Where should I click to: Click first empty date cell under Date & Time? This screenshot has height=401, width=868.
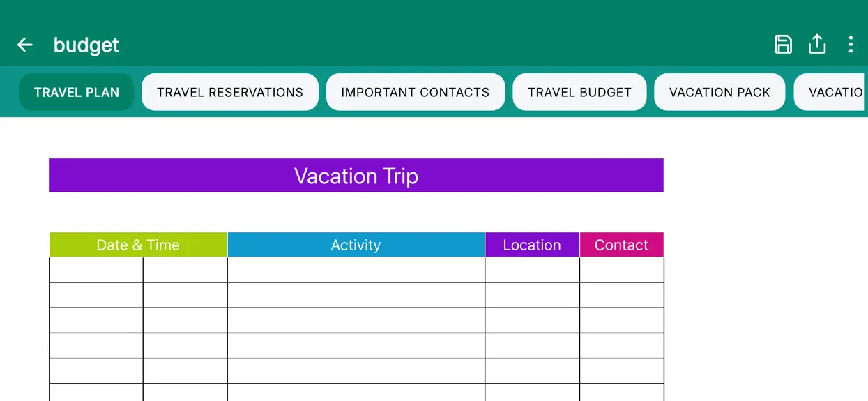96,270
